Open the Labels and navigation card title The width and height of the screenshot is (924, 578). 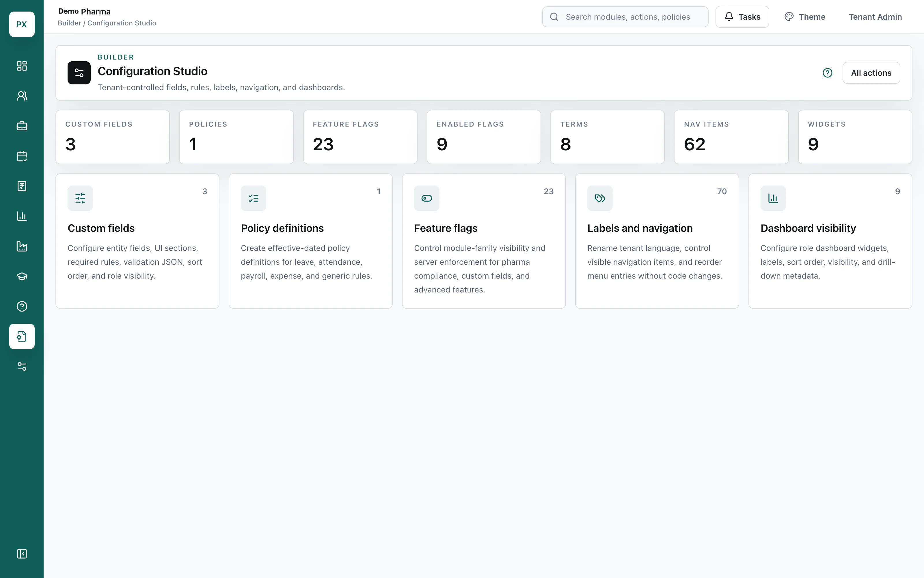click(x=640, y=228)
